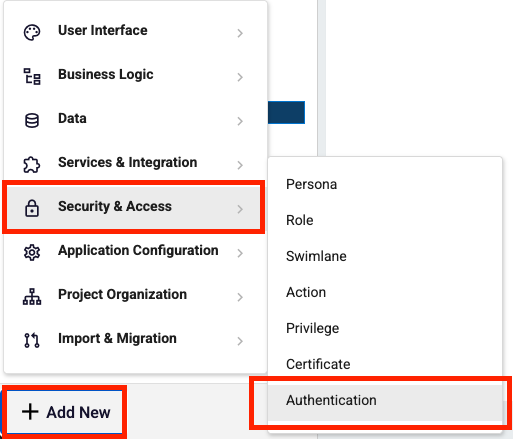Click the gear icon for Application Configuration

[32, 253]
